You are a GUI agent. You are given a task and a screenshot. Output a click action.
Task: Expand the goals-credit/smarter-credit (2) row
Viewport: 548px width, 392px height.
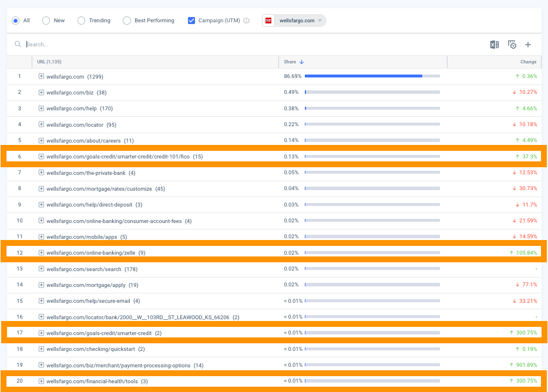[41, 333]
